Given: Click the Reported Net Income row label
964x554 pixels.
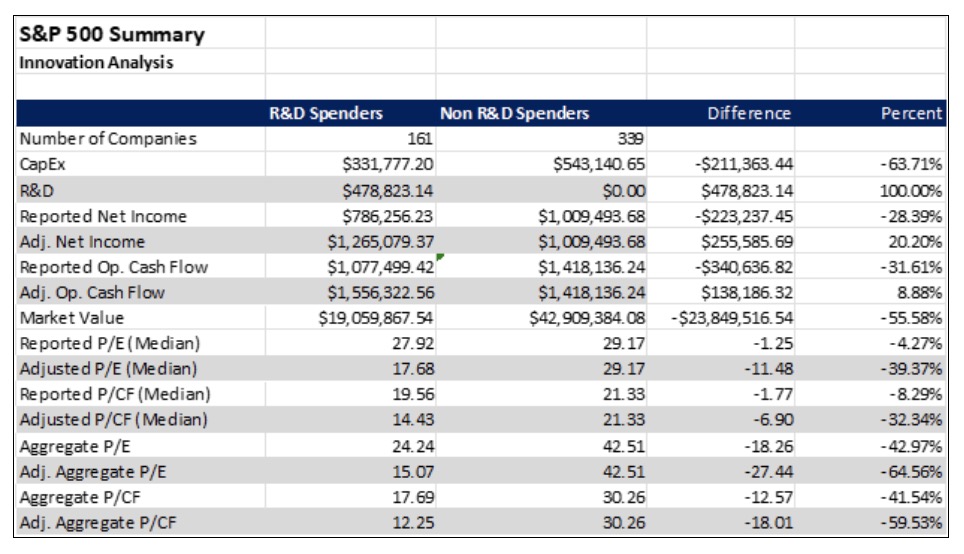Looking at the screenshot, I should pyautogui.click(x=103, y=216).
